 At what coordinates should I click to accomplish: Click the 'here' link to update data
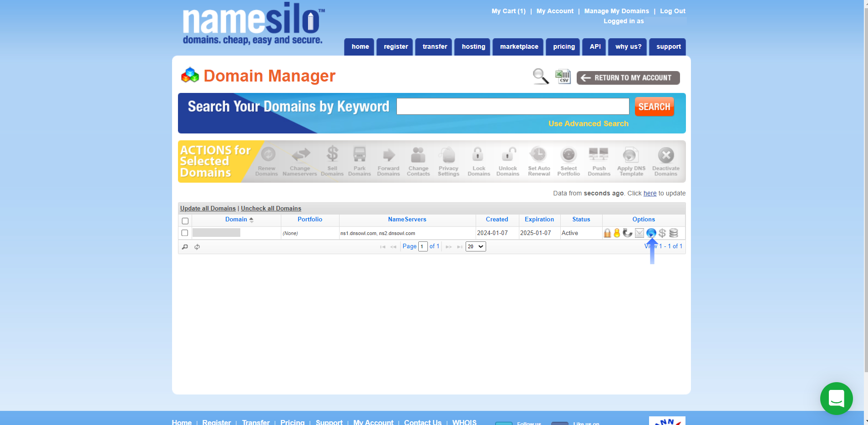point(650,194)
